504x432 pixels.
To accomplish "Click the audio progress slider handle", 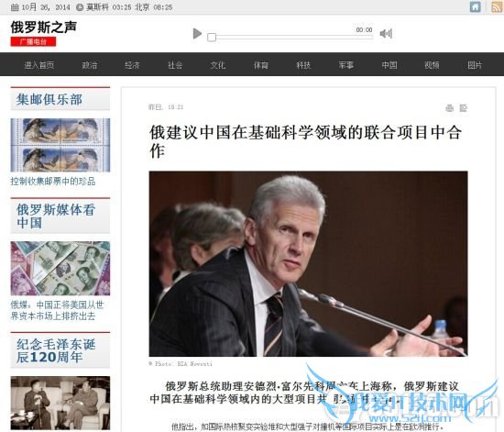I will tap(212, 38).
